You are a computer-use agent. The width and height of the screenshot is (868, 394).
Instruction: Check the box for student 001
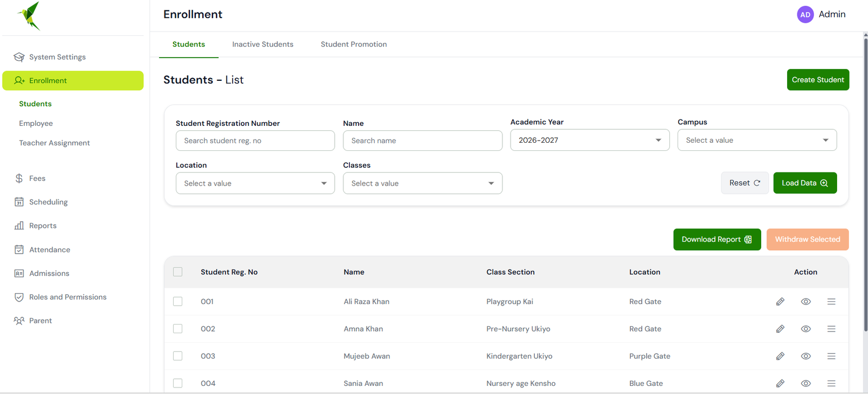178,301
